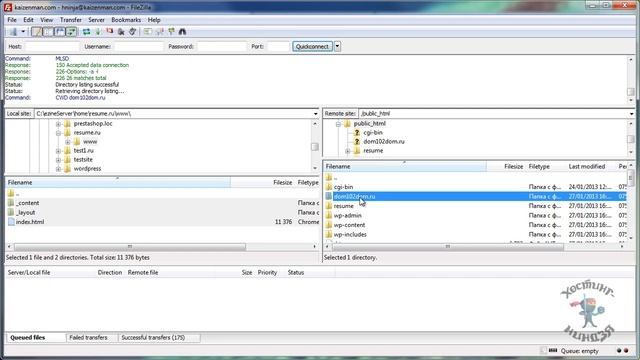Sort local list by Filename column

(118, 182)
